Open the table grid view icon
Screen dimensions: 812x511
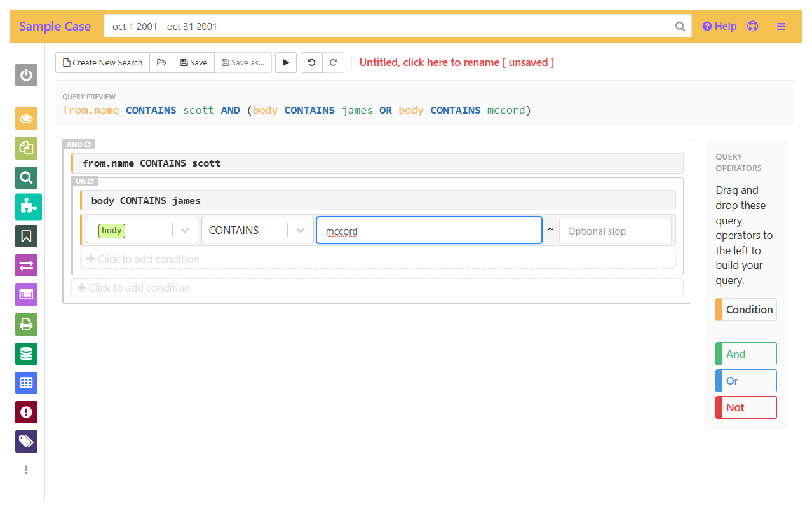[26, 383]
